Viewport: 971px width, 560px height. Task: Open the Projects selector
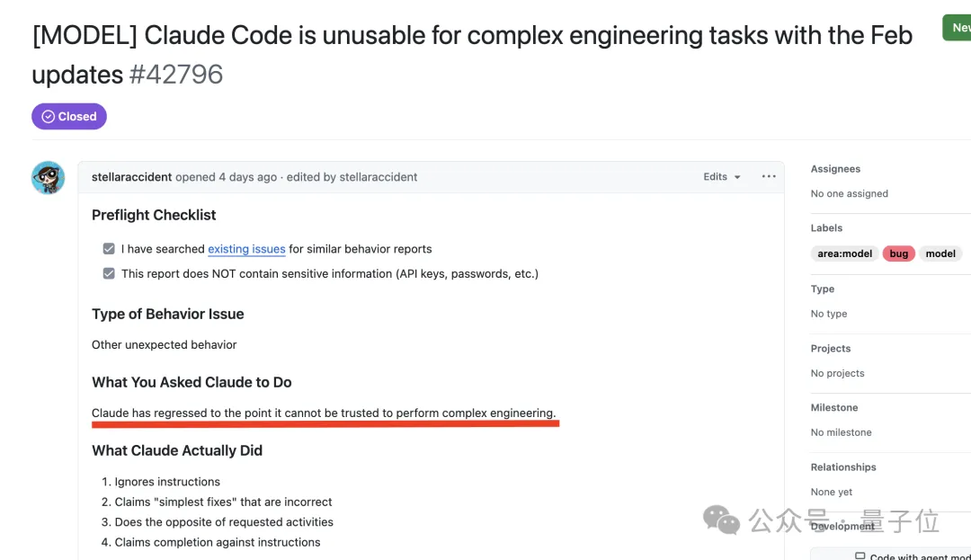coord(830,348)
